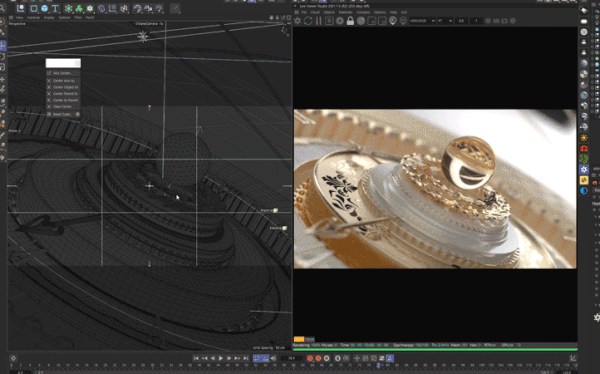
Task: Select the Text spline tool in top toolbar
Action: point(55,8)
